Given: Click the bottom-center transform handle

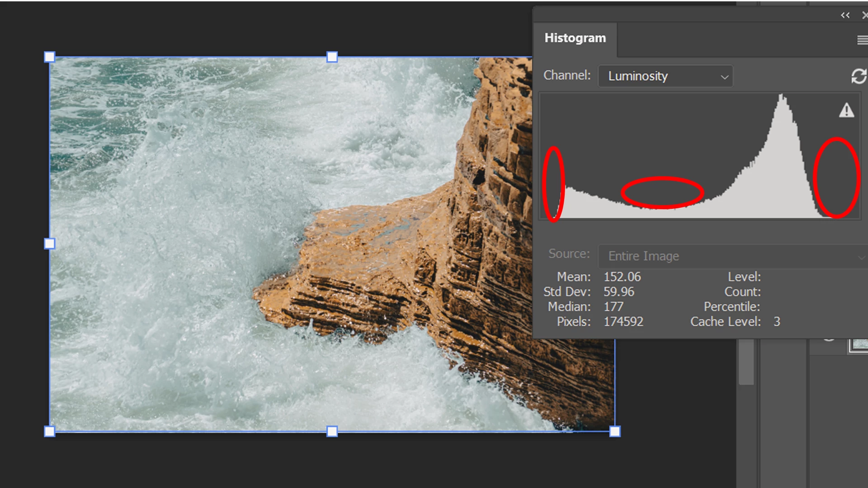Looking at the screenshot, I should (x=332, y=431).
